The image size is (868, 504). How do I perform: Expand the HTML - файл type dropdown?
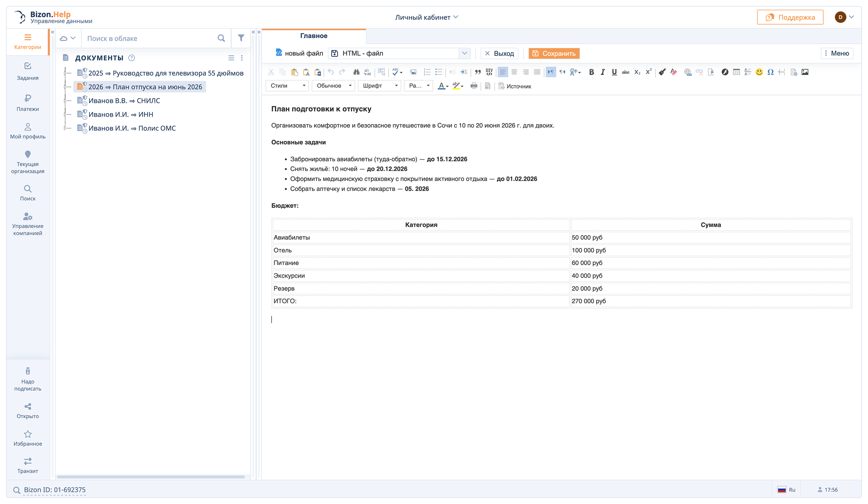tap(464, 53)
